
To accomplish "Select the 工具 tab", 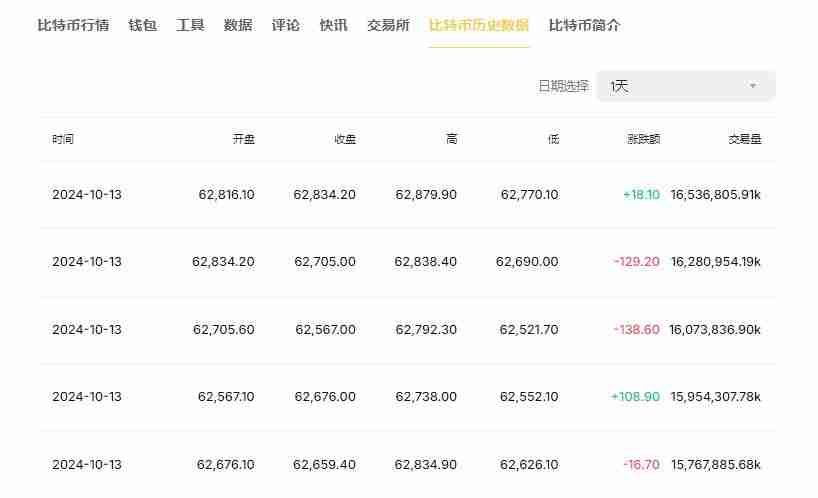I will tap(190, 25).
